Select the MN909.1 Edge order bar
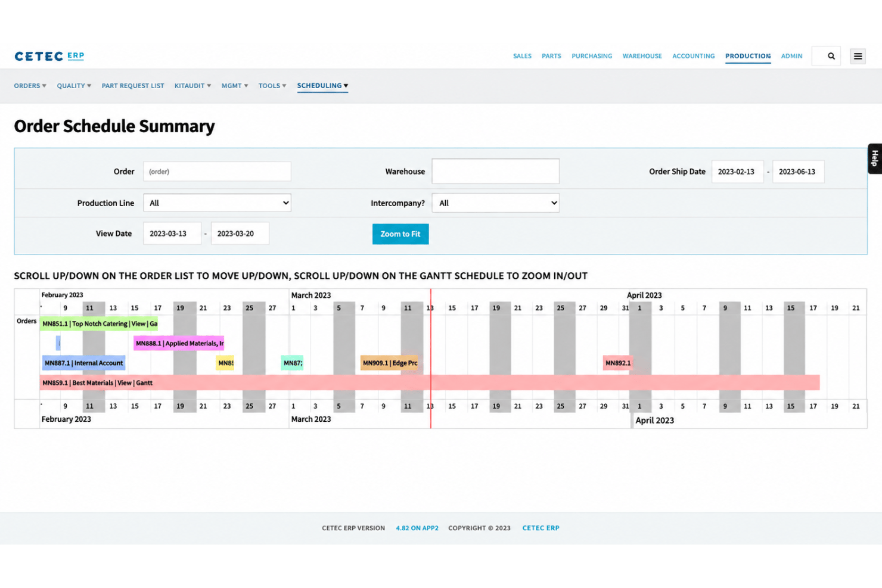This screenshot has height=588, width=882. [389, 363]
